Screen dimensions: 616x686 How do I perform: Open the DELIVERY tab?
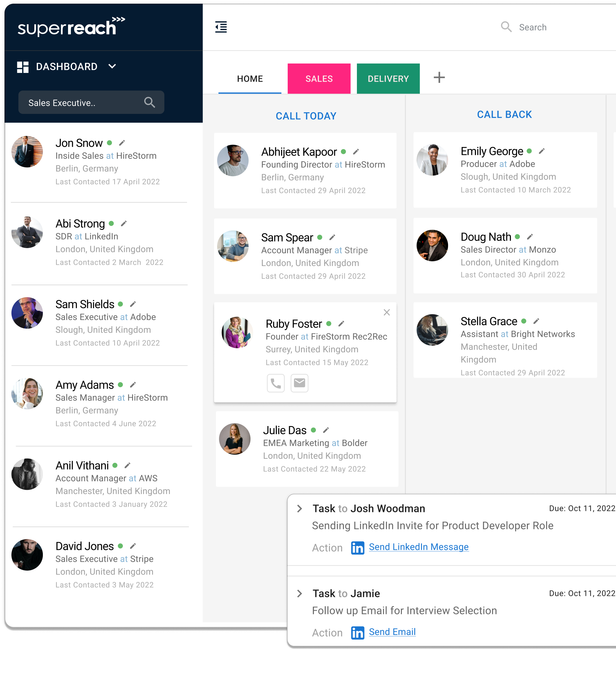(x=388, y=79)
